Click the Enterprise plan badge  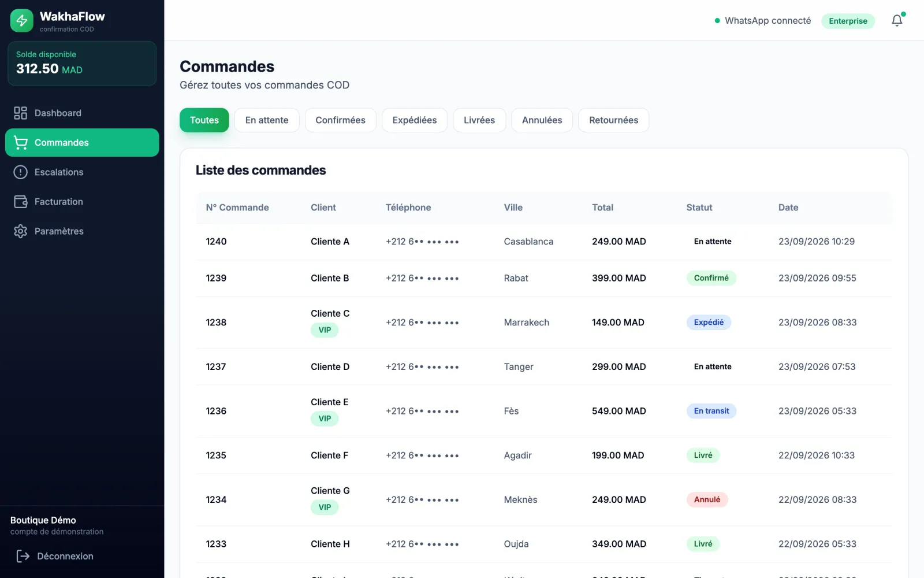coord(848,21)
